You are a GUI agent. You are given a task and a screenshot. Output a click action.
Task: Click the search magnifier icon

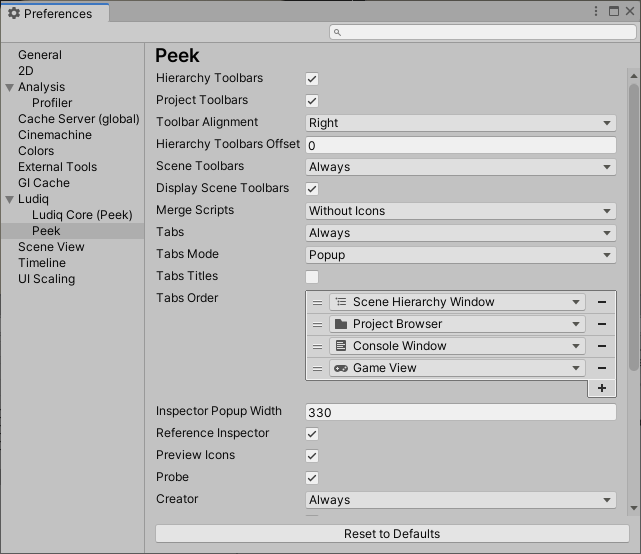coord(337,32)
